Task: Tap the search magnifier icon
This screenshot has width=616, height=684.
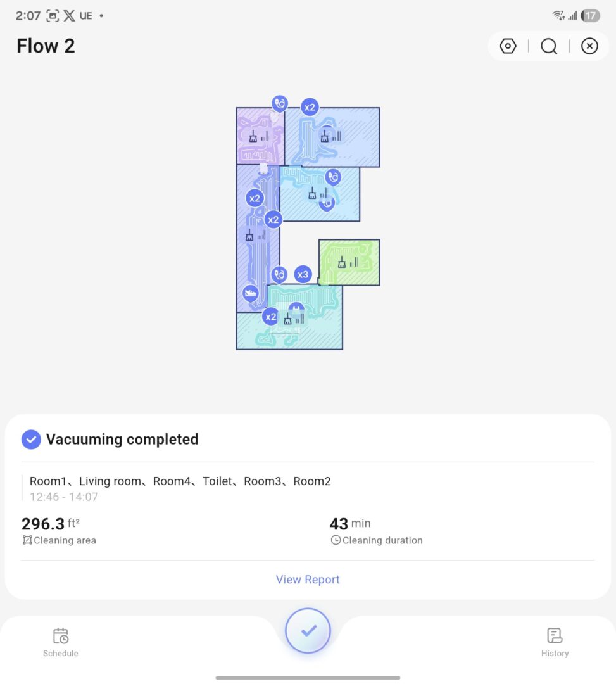Action: coord(548,46)
